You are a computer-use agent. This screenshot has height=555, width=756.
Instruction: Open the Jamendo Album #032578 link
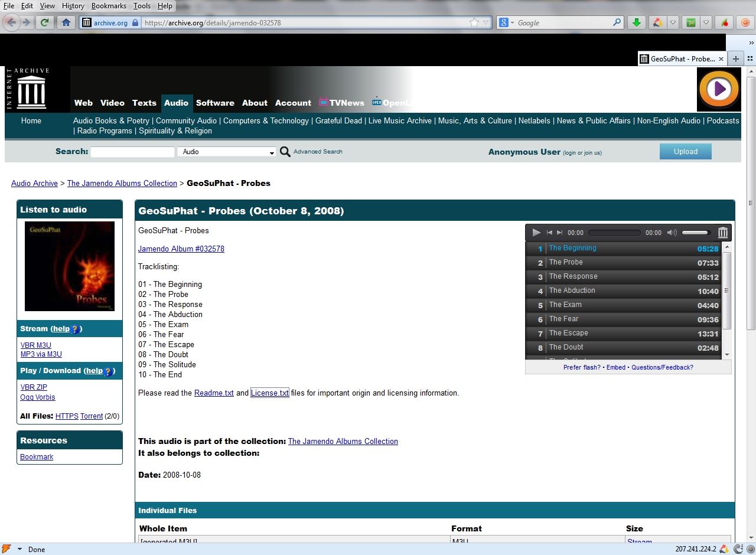point(181,249)
